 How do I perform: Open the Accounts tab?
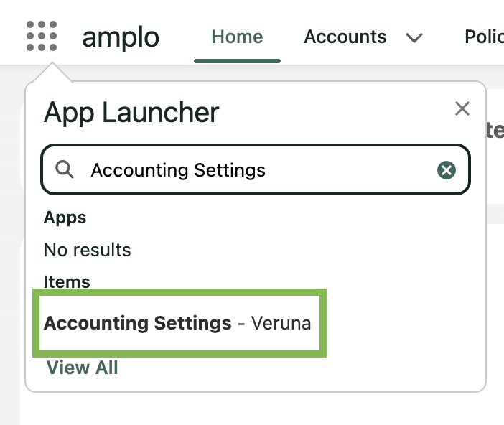click(345, 37)
